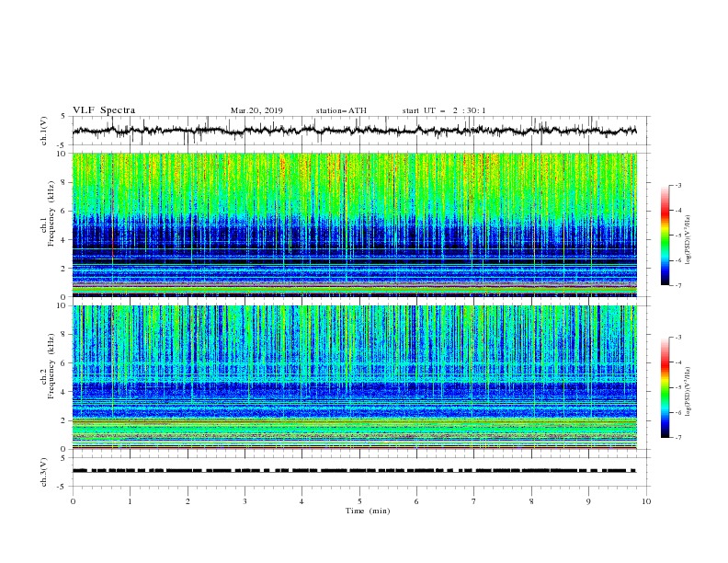Image resolution: width=728 pixels, height=563 pixels.
Task: Click the "8" kHz tick of ch.2 frequency axis
Action: click(63, 334)
